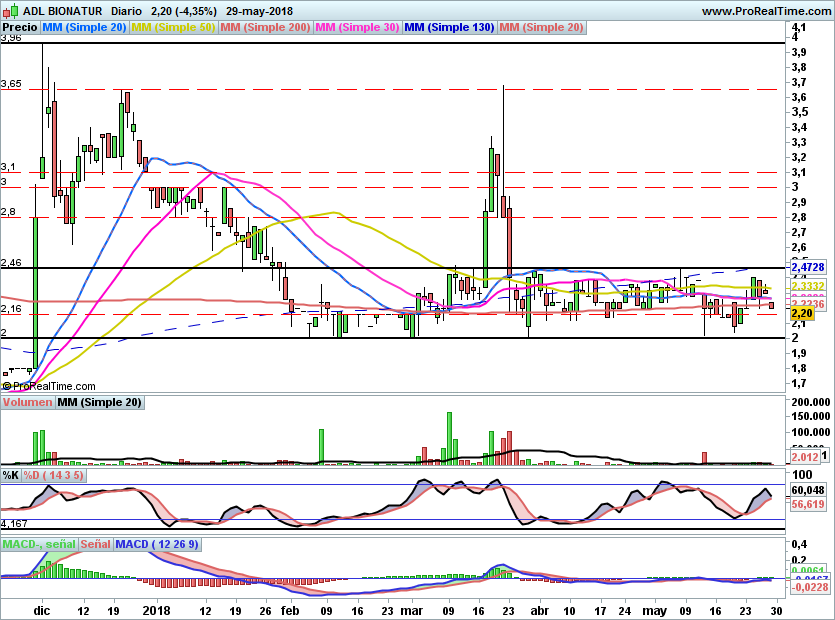
Task: Select the Precio panel label
Action: pyautogui.click(x=20, y=27)
